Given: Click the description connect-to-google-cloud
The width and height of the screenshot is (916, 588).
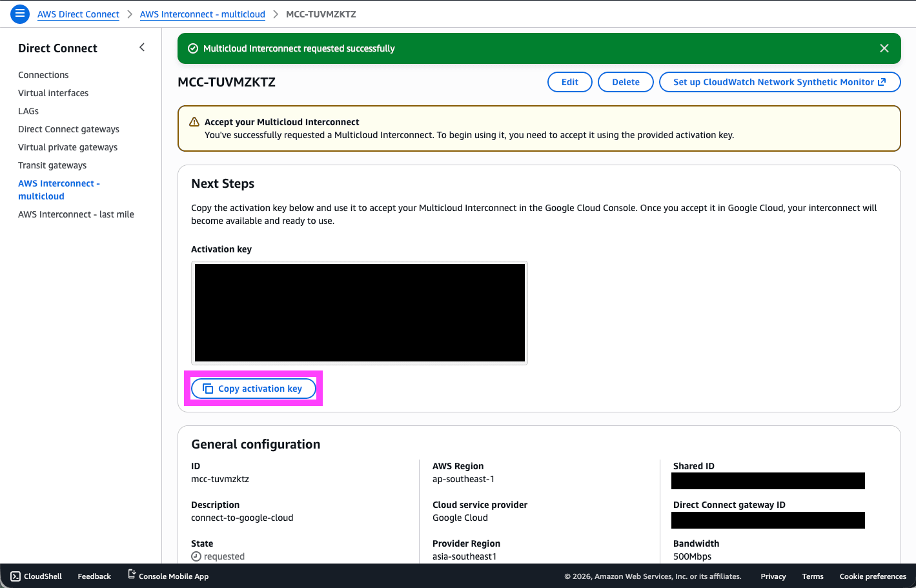Looking at the screenshot, I should coord(242,518).
